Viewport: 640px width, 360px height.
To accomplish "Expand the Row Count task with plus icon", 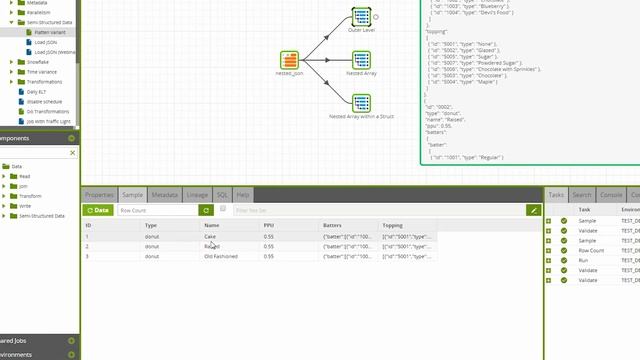I will click(x=549, y=251).
